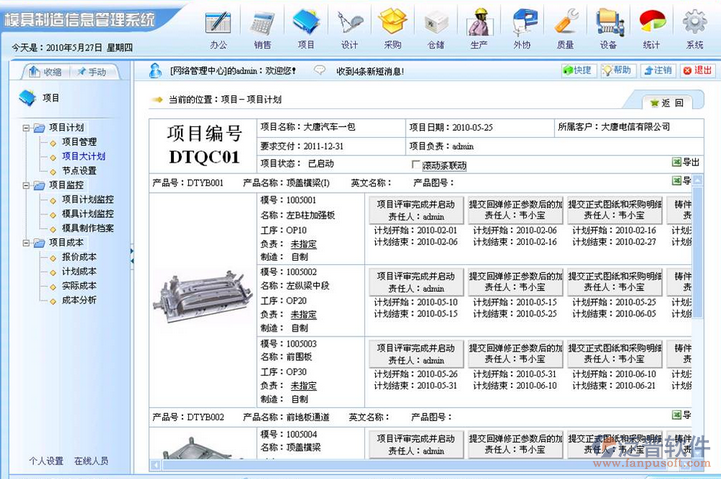Image resolution: width=721 pixels, height=479 pixels.
Task: Click the 未指定 link for mold 1005001
Action: point(303,243)
